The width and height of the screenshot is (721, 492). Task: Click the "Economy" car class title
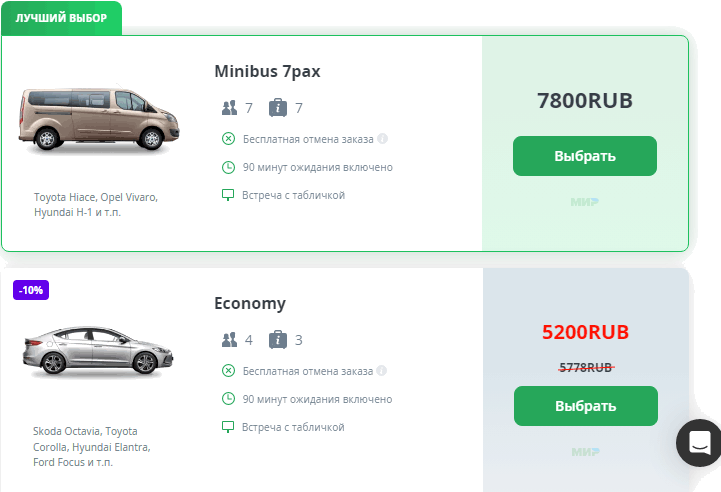pos(250,304)
